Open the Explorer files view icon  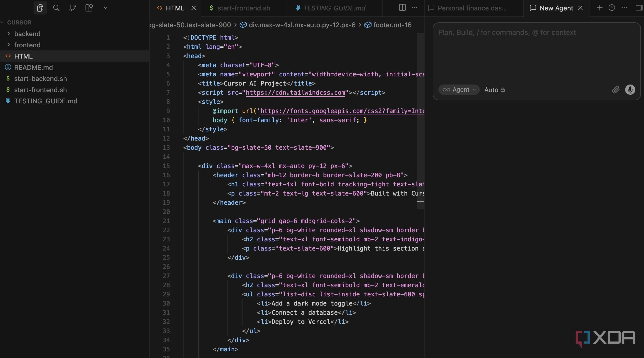40,8
